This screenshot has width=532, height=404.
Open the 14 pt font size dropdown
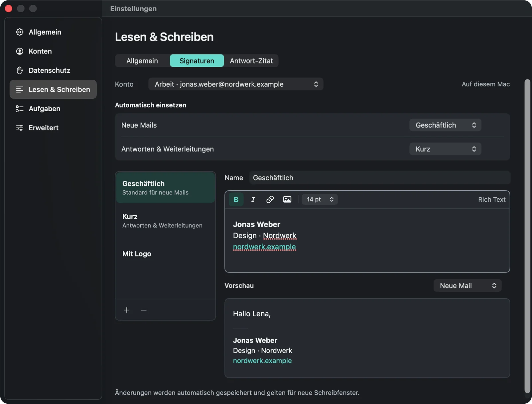click(x=320, y=199)
